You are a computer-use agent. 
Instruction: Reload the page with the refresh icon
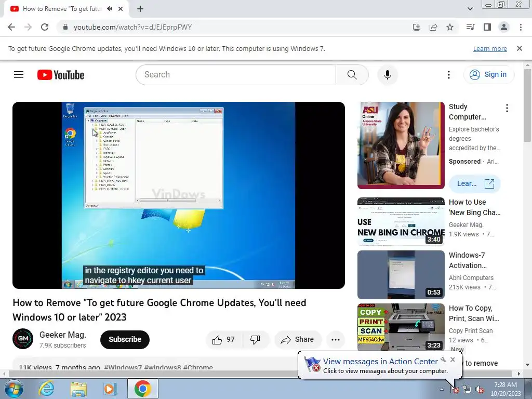click(x=45, y=27)
